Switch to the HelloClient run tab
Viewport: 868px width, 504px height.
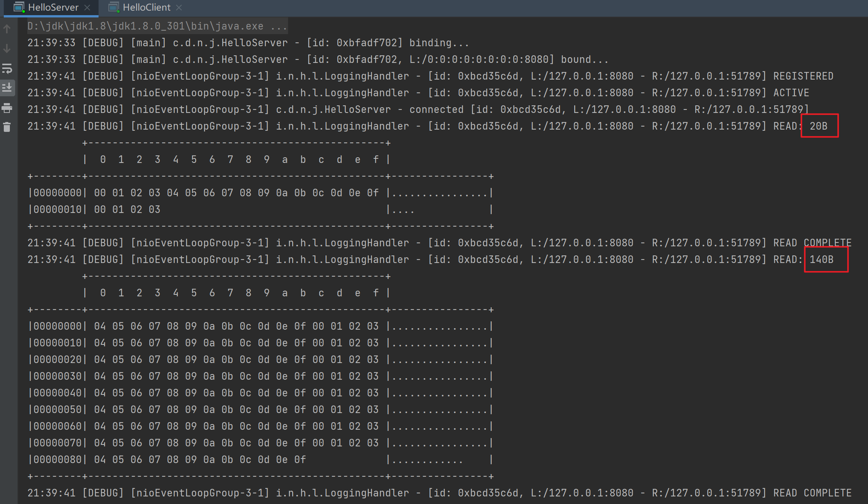(x=146, y=7)
